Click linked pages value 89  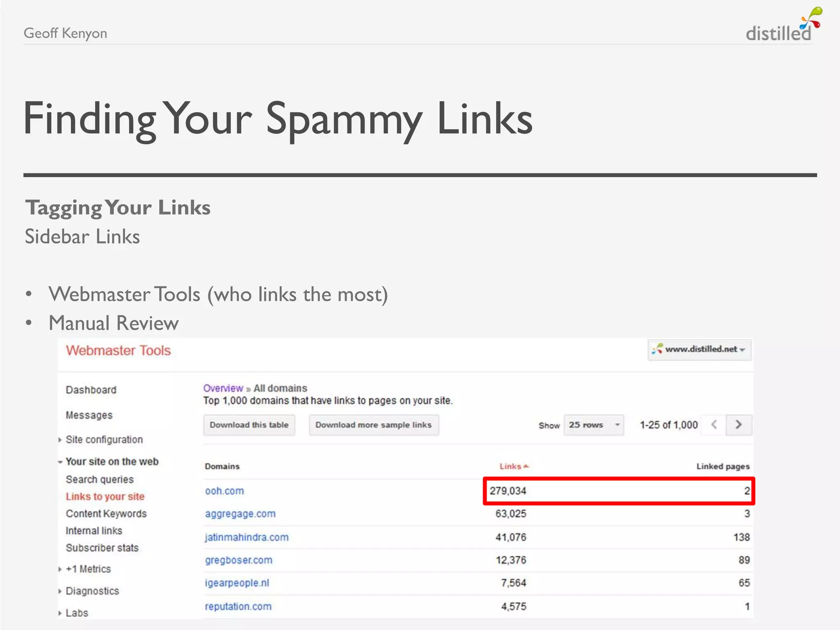pyautogui.click(x=744, y=560)
